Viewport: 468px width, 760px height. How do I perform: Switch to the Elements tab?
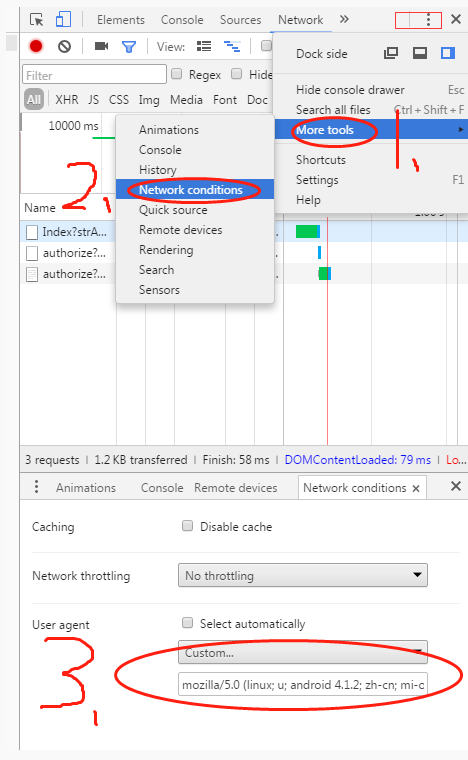[121, 20]
